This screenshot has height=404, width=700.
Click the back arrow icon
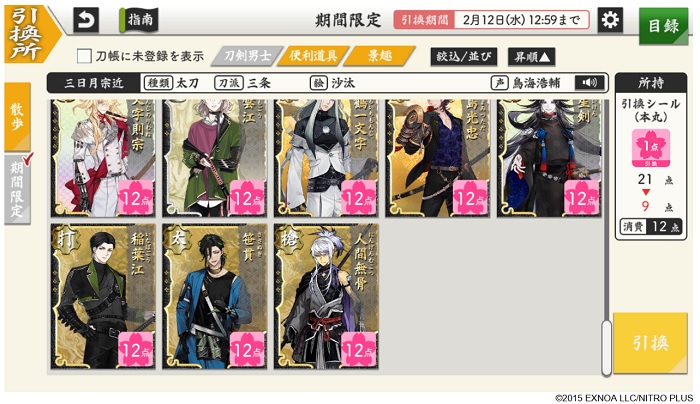tap(86, 20)
